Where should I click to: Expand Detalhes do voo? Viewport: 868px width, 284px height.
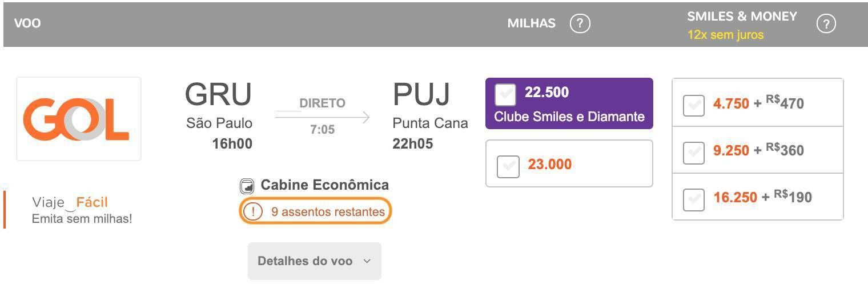click(x=315, y=261)
